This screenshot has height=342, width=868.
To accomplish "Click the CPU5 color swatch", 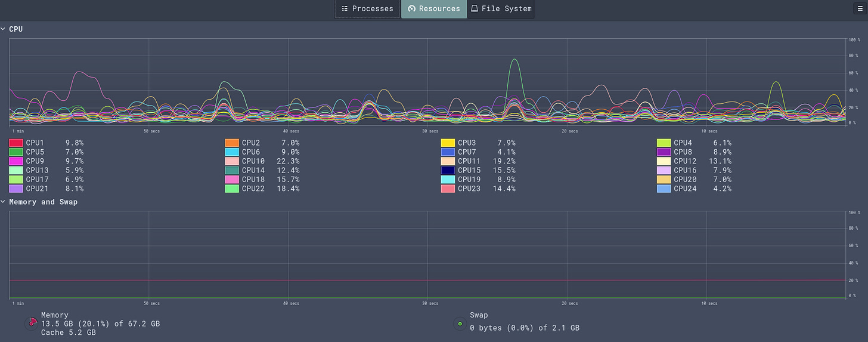I will click(x=16, y=152).
